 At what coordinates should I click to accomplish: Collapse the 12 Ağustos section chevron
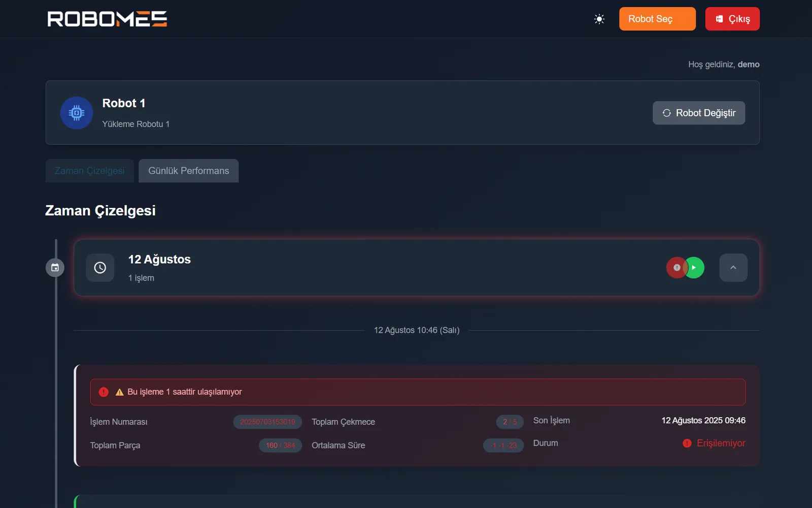tap(733, 268)
